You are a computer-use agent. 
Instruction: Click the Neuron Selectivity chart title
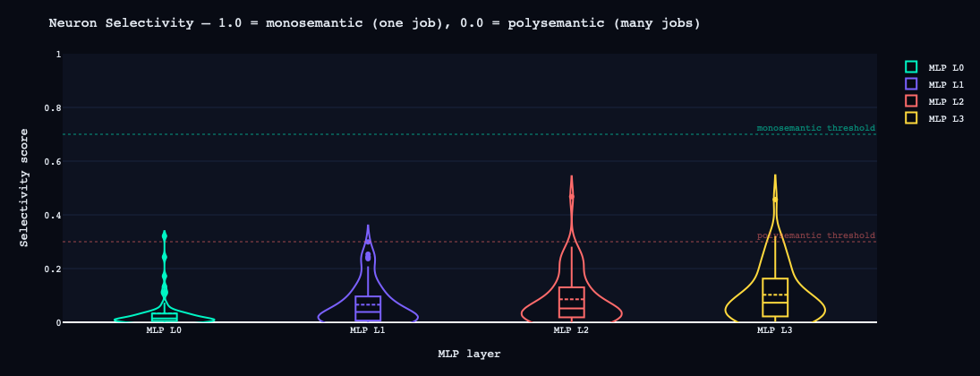[x=374, y=23]
